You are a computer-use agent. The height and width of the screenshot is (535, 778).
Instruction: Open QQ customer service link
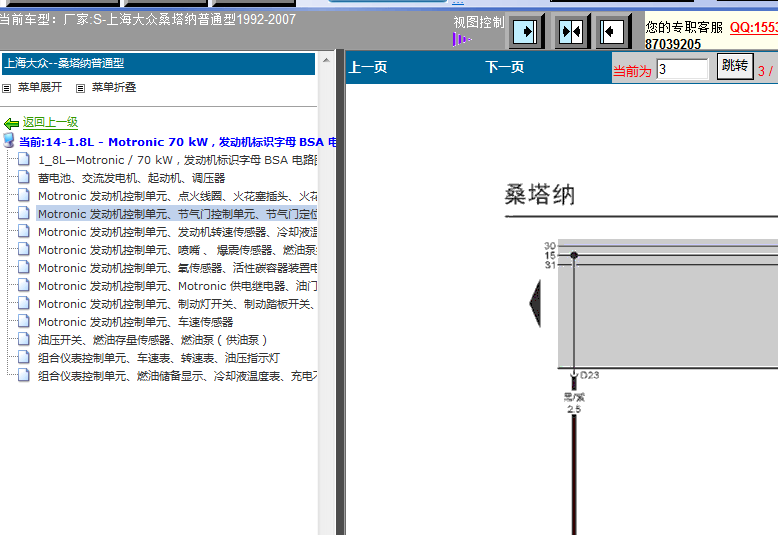point(754,27)
